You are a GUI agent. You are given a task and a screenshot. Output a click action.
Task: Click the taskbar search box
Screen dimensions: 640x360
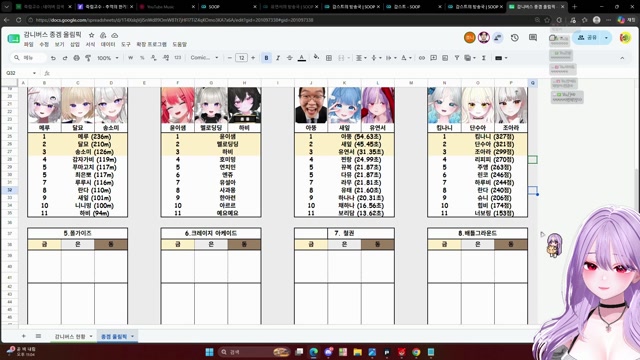[x=253, y=352]
